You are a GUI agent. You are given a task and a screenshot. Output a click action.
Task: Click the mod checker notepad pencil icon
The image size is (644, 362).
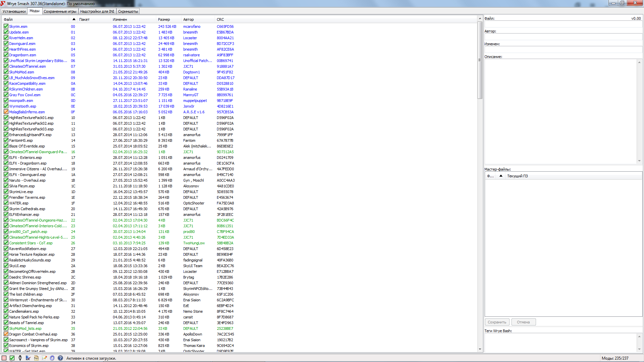point(44,358)
